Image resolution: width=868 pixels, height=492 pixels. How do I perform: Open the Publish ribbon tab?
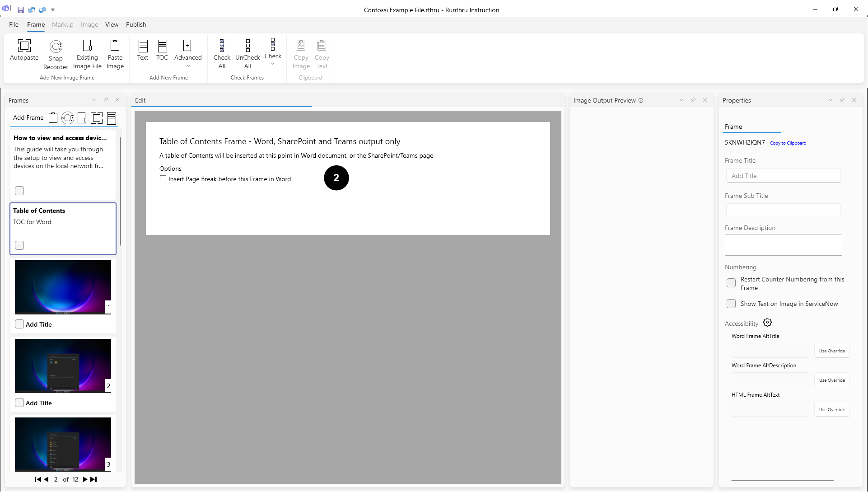(136, 24)
